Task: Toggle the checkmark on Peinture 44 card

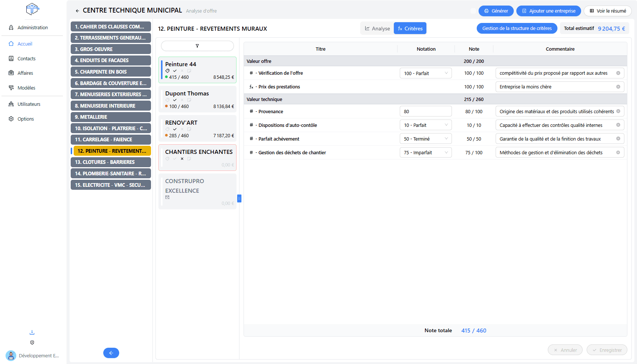Action: pyautogui.click(x=175, y=71)
